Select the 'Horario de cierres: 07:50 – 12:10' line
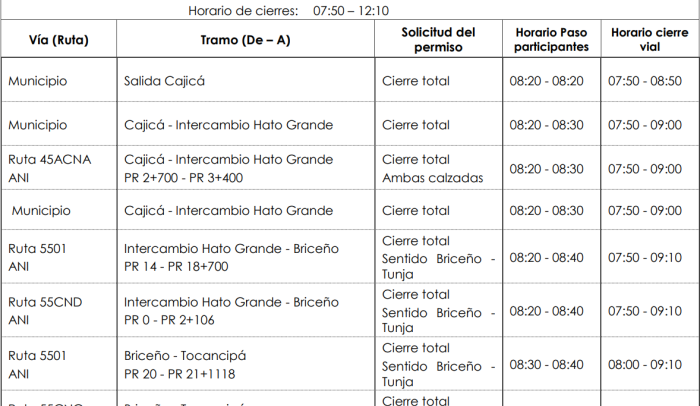 [x=288, y=10]
